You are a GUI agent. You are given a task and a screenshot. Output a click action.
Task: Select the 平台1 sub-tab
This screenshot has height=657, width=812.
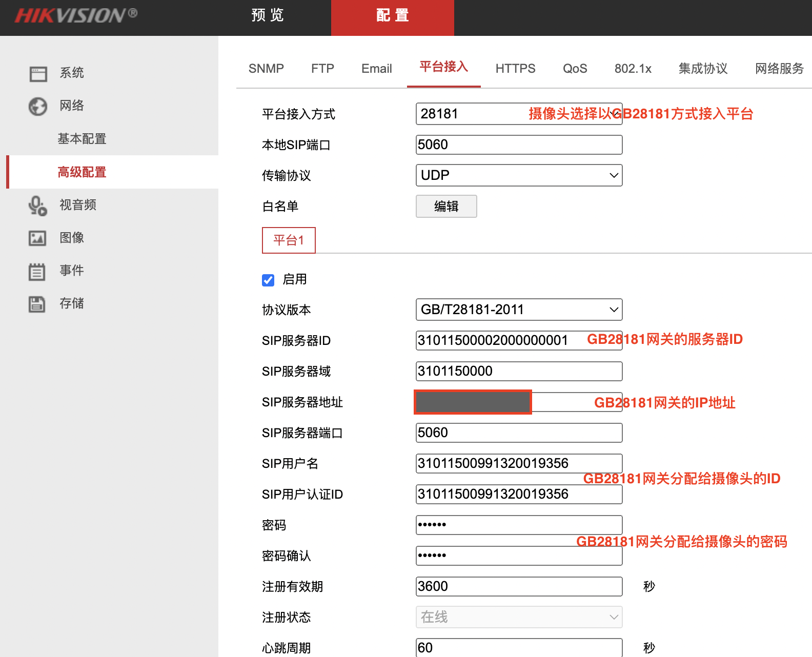pos(289,240)
